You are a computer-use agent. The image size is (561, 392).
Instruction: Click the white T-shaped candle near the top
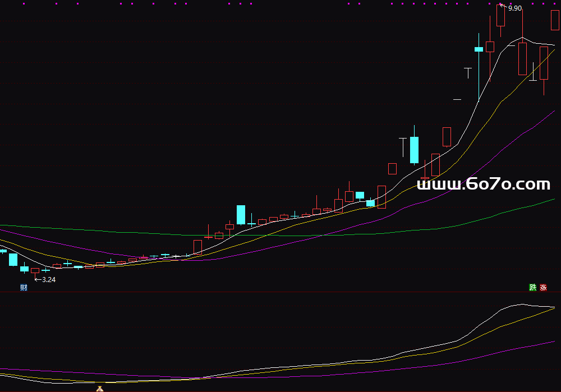tap(468, 70)
